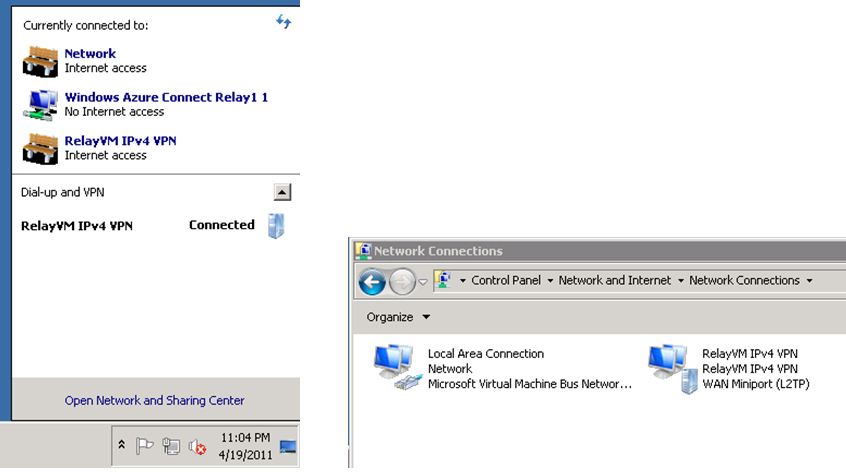Click WAN Miniport (L2TP) text
The height and width of the screenshot is (476, 846).
(755, 384)
